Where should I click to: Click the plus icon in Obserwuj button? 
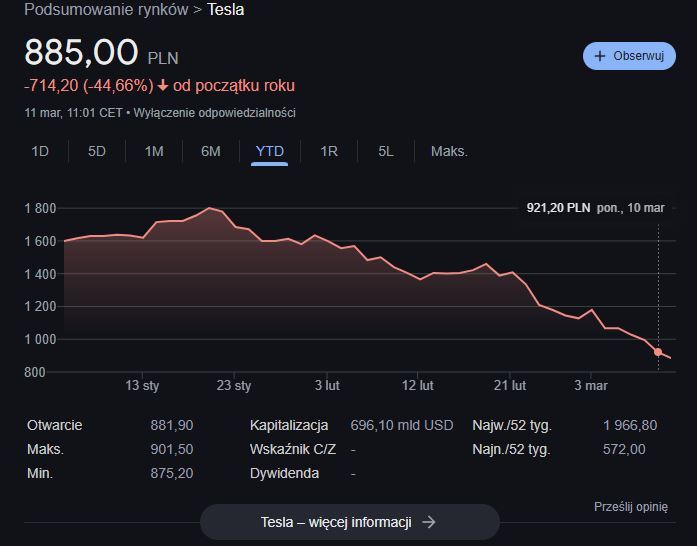coord(600,56)
